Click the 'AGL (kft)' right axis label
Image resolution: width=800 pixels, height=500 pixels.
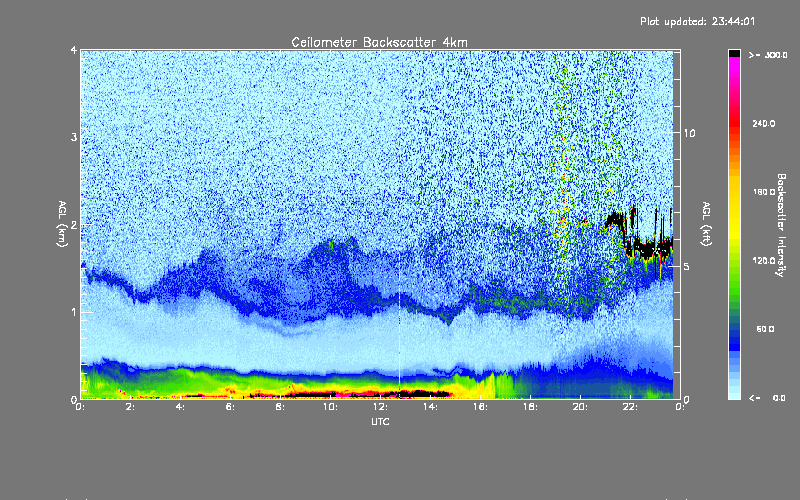(x=706, y=224)
